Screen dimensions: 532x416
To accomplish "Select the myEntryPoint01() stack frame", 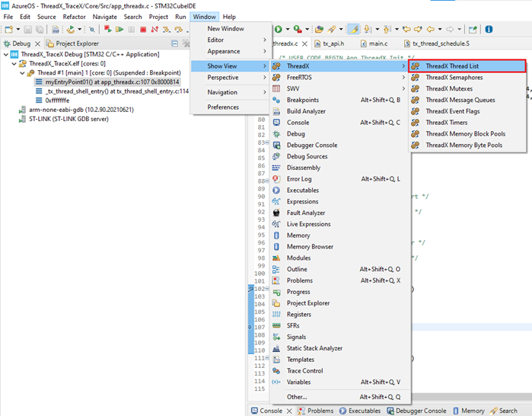I will point(108,82).
